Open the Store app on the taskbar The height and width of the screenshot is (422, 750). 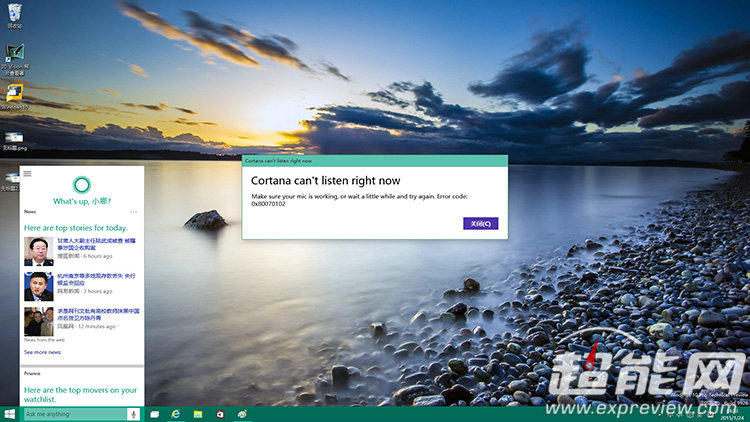pyautogui.click(x=220, y=414)
